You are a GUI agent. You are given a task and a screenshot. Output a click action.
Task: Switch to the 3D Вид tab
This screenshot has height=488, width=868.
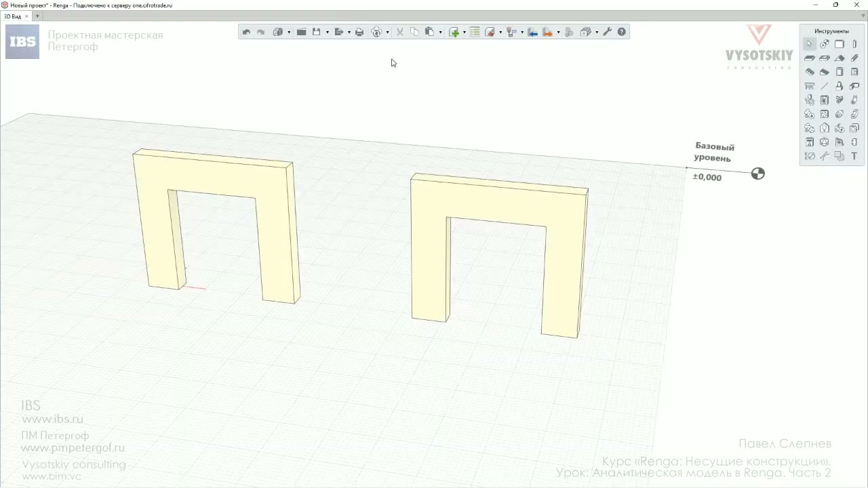click(x=12, y=16)
